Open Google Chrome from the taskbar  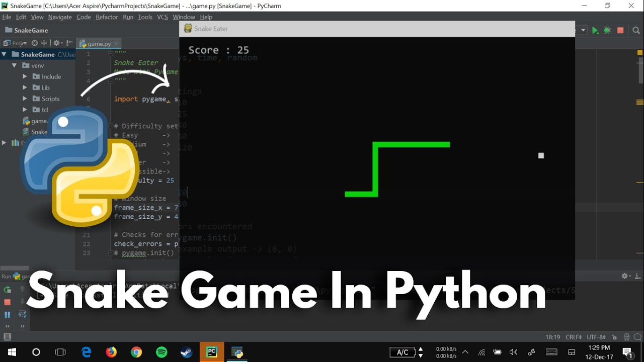click(136, 352)
